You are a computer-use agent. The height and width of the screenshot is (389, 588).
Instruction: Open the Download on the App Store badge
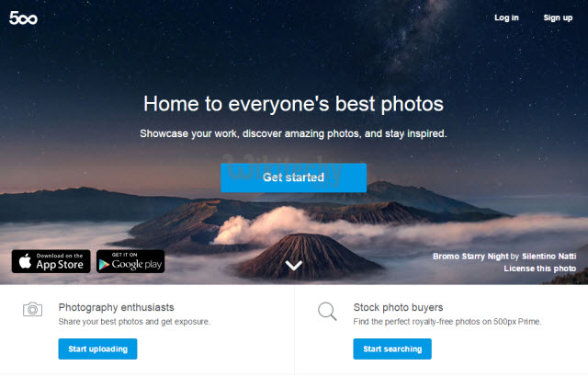51,261
